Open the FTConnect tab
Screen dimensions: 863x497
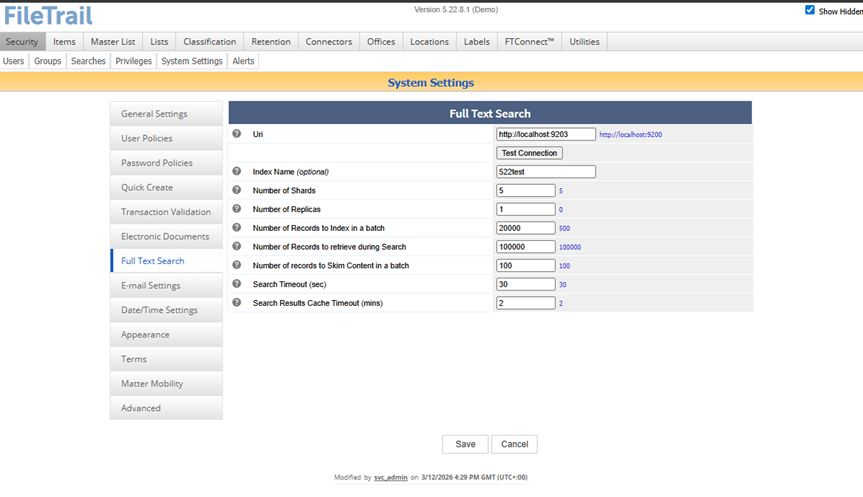[529, 41]
